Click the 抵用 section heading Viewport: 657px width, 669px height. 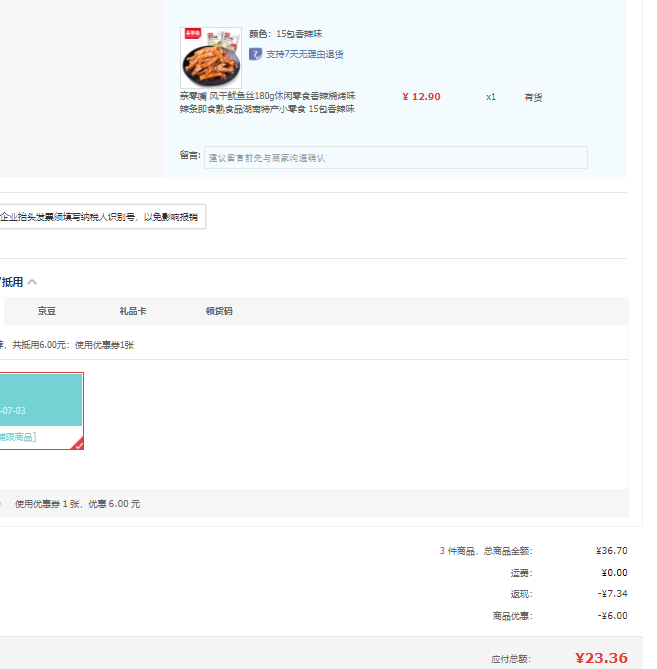(12, 282)
